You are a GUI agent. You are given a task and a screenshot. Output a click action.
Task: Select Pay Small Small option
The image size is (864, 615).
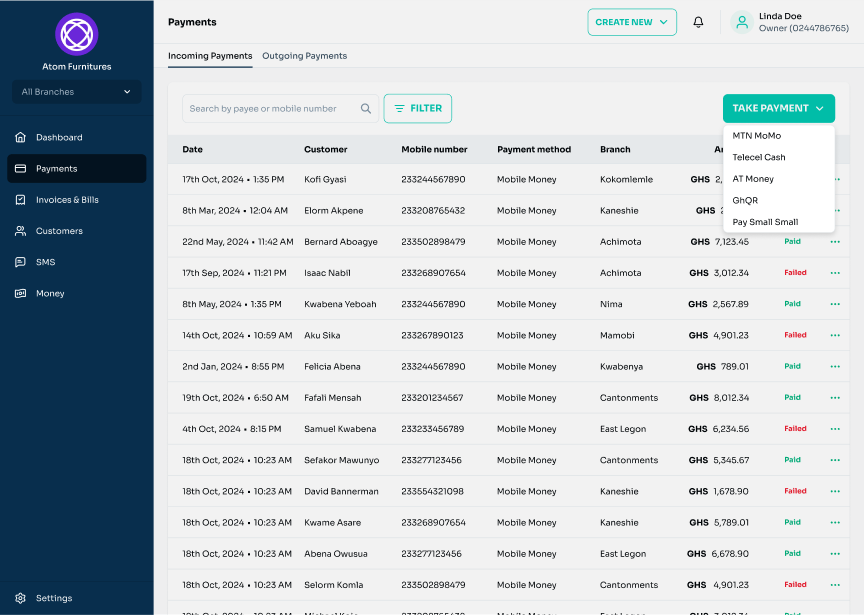pos(765,222)
